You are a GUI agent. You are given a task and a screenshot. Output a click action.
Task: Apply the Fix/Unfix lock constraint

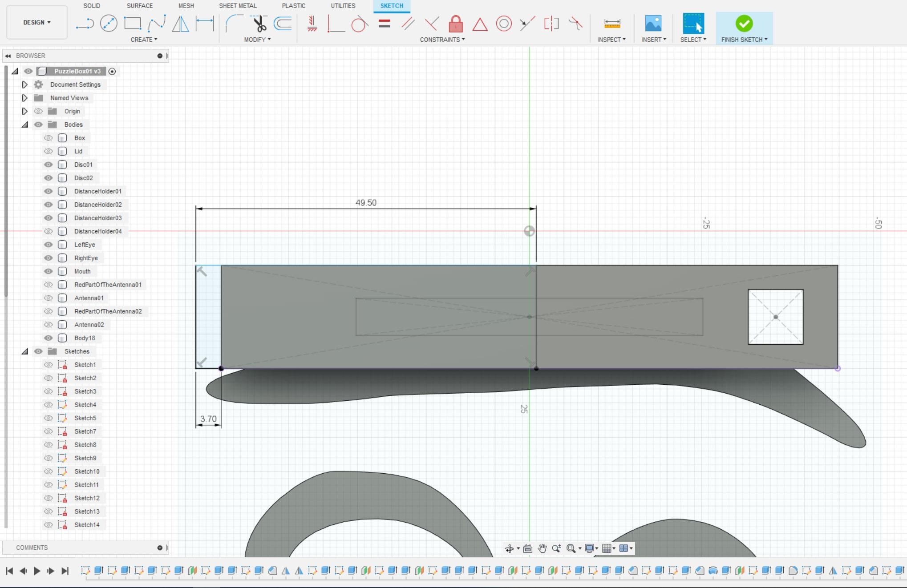click(455, 24)
